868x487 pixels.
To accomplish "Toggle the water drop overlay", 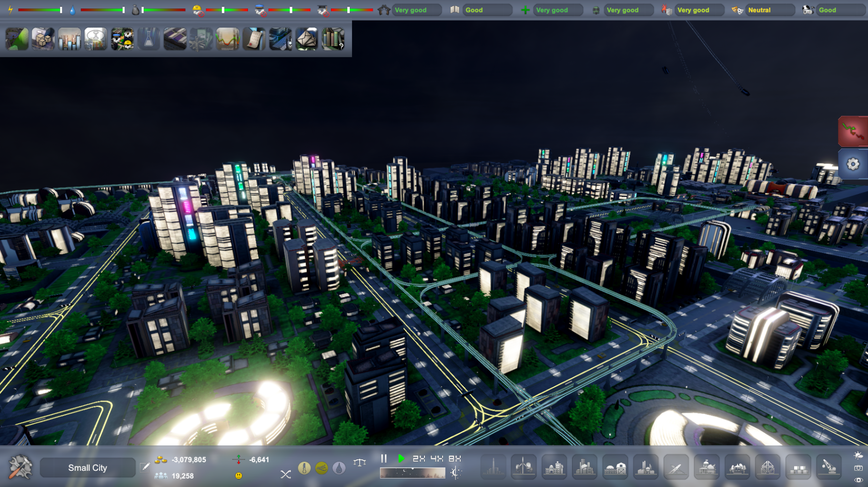I will [339, 468].
